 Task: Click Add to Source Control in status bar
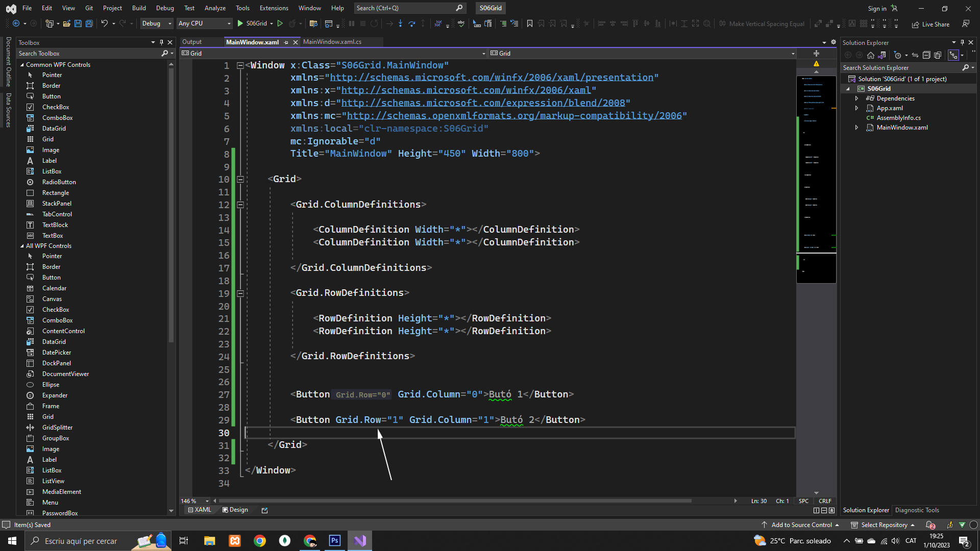click(x=801, y=525)
